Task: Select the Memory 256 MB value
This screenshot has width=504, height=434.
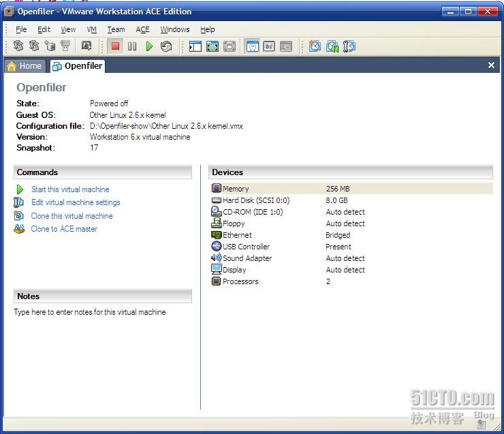Action: pos(338,189)
